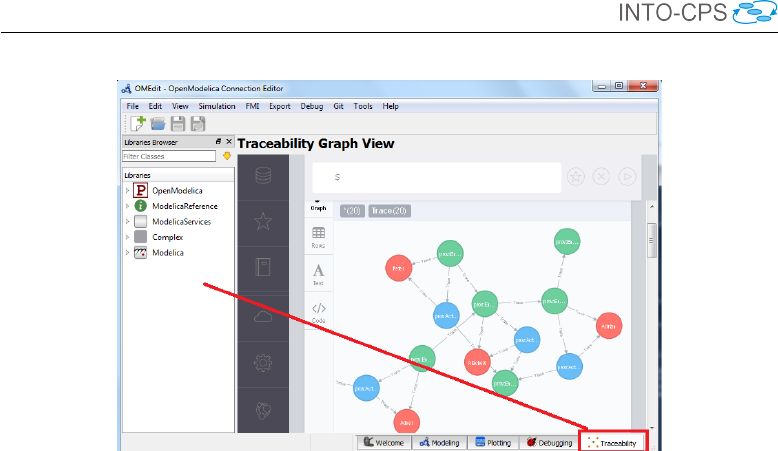
Task: Open the database sidebar icon
Action: (x=263, y=176)
